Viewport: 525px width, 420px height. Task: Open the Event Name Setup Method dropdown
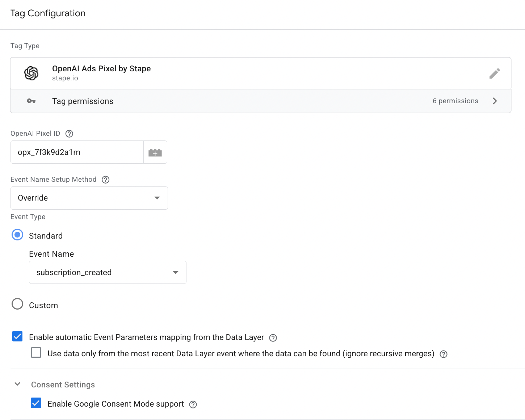[x=89, y=198]
